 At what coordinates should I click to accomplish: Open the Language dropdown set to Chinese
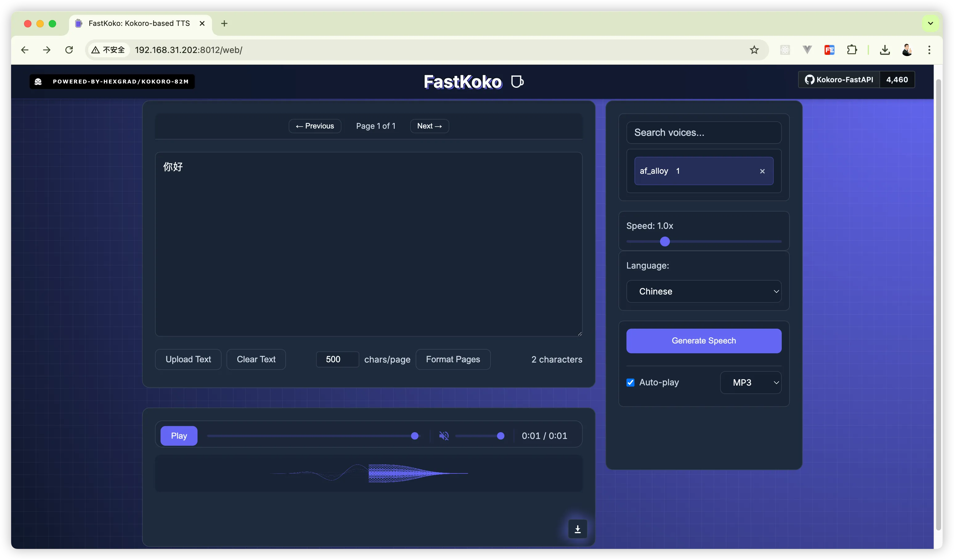(704, 291)
